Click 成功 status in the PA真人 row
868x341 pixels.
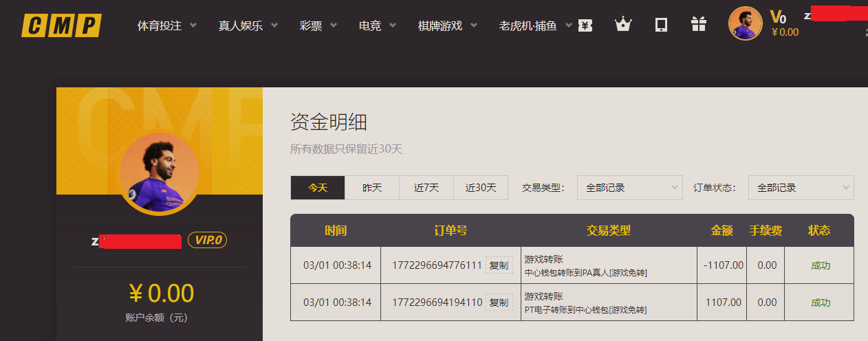point(821,265)
